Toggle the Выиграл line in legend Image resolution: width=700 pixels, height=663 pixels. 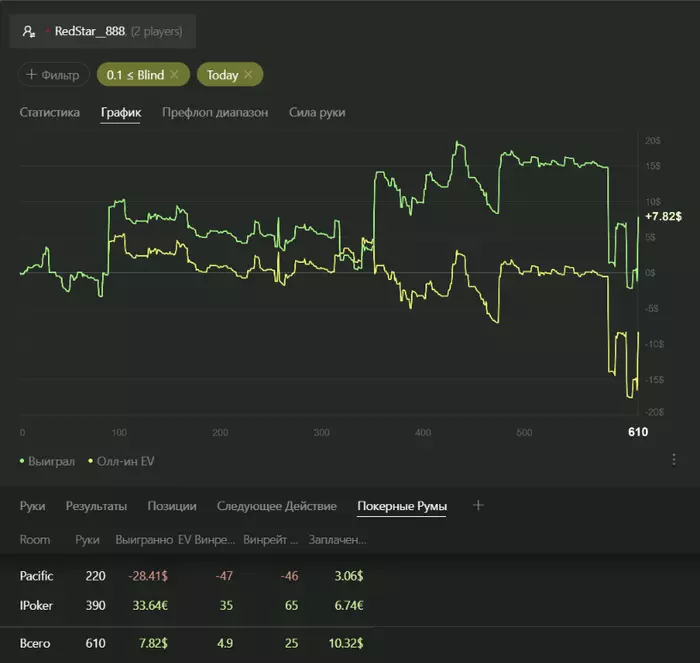pos(47,461)
